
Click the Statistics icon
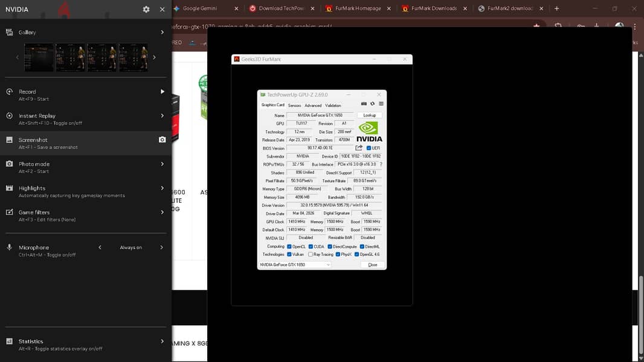(x=10, y=341)
